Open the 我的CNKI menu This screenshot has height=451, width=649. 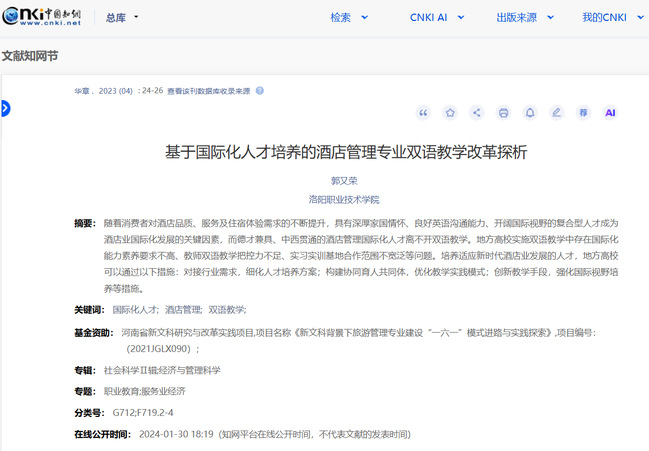(x=610, y=17)
